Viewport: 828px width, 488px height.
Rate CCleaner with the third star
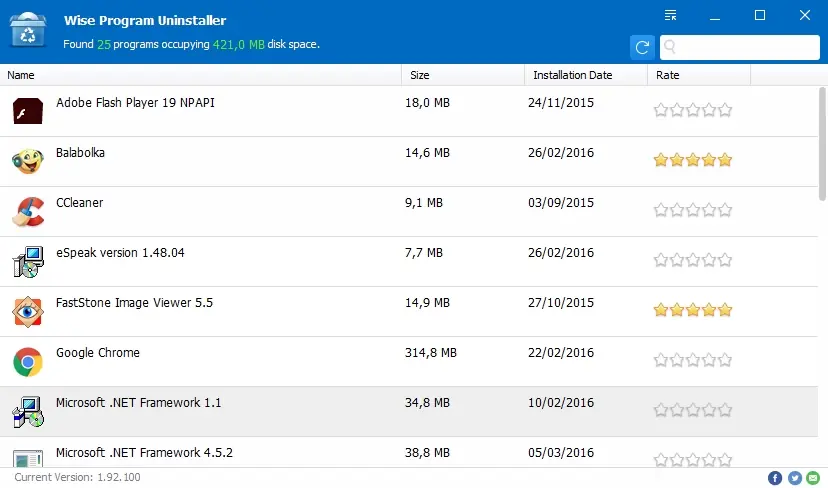pyautogui.click(x=693, y=210)
